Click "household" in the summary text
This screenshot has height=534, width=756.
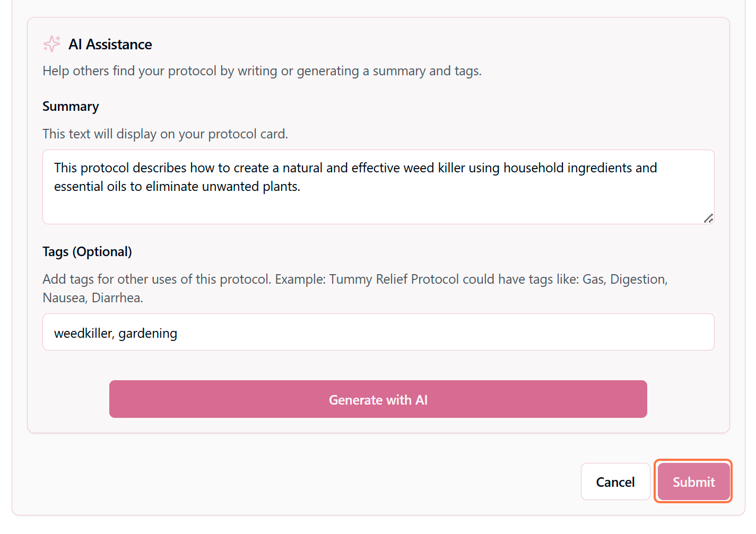click(x=533, y=168)
